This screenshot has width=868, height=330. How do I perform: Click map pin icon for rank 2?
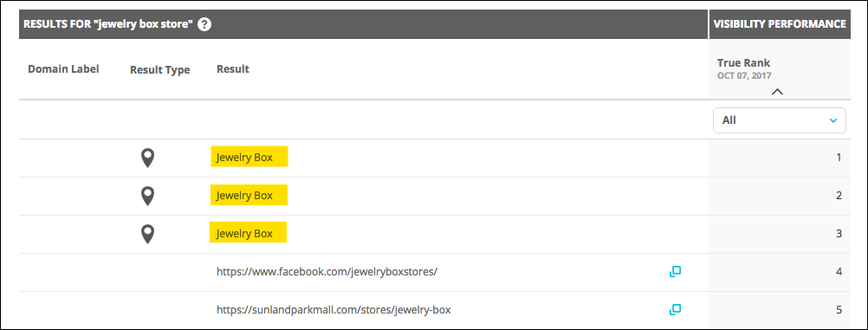[147, 196]
